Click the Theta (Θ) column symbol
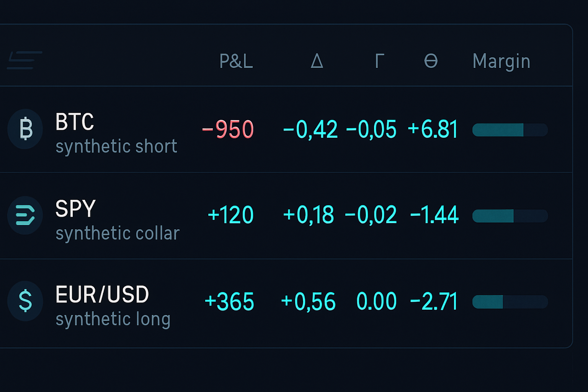 (431, 61)
